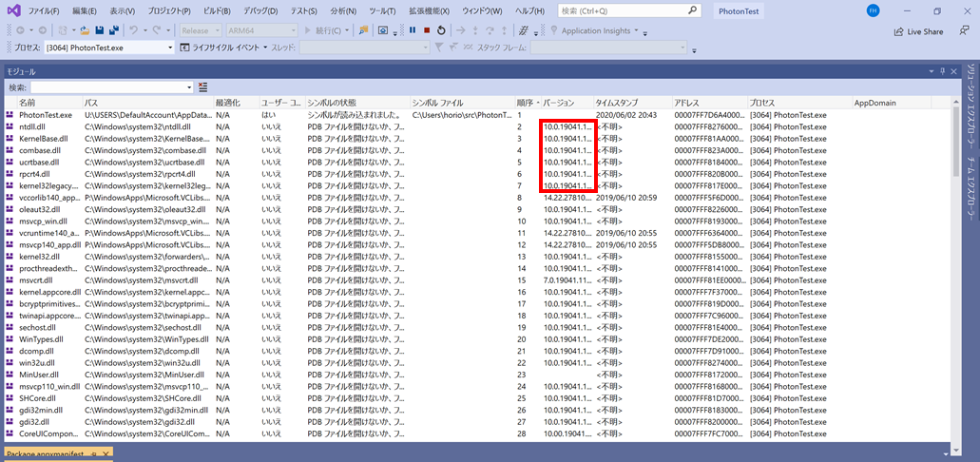Pin the Modules panel with the pushpin icon
The height and width of the screenshot is (462, 980).
tap(943, 72)
